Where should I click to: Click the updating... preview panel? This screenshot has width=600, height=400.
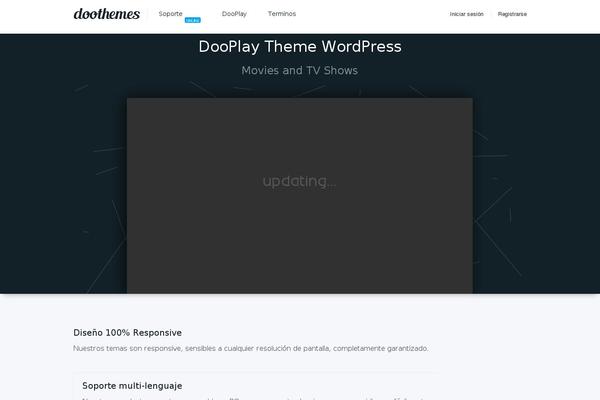300,196
